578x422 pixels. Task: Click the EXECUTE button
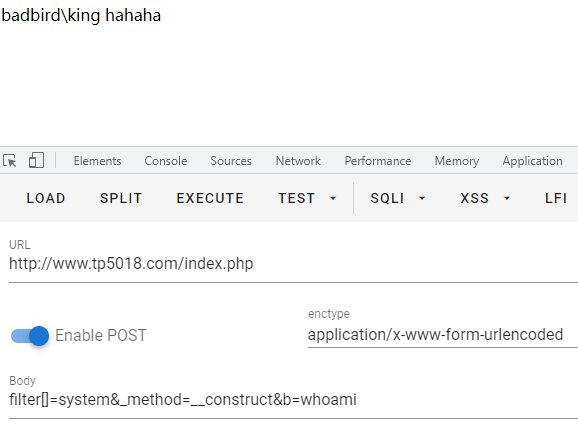[x=210, y=198]
